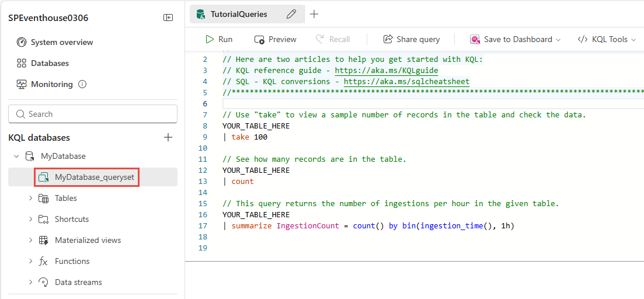
Task: Click YOUR_TABLE_HERE on line 8
Action: (x=256, y=126)
